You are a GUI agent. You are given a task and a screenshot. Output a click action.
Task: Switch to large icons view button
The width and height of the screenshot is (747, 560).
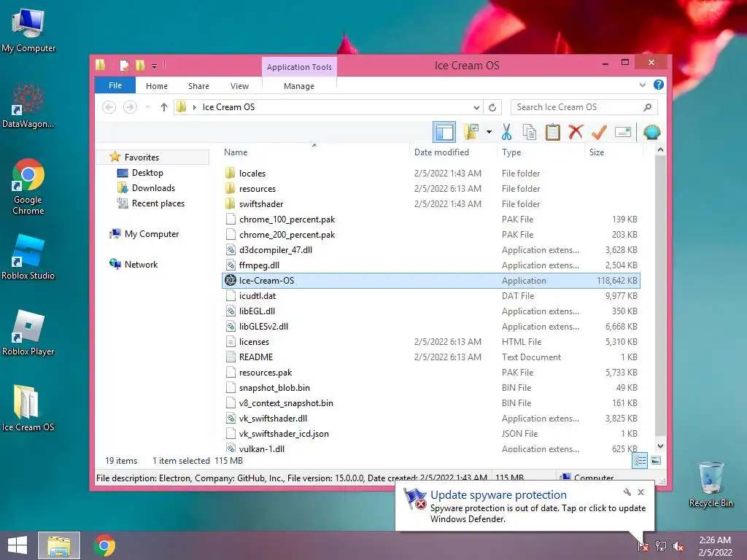coord(656,460)
